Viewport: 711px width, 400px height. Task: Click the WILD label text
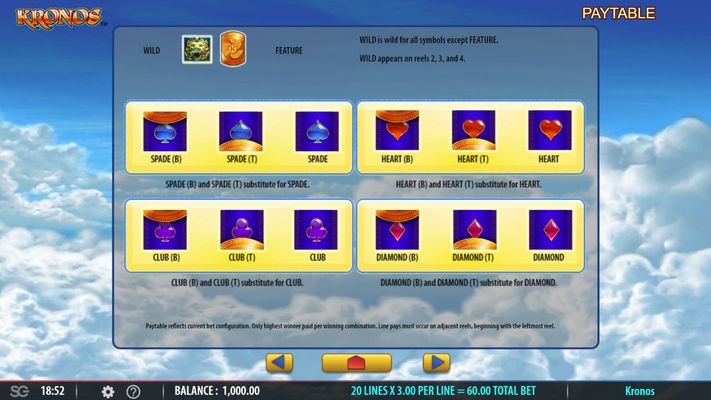coord(151,50)
